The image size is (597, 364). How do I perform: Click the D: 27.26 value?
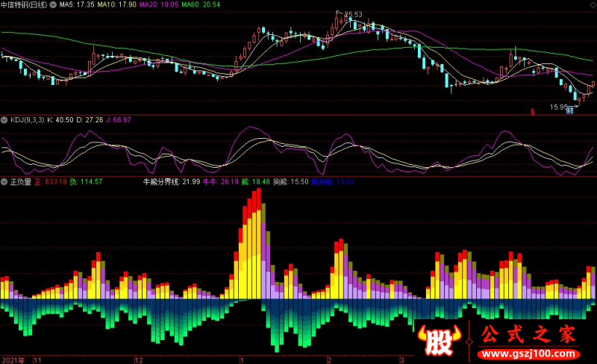[90, 120]
